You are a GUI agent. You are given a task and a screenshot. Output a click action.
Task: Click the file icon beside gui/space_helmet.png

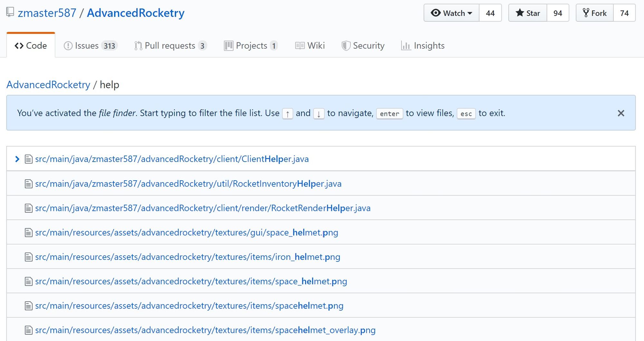[29, 232]
